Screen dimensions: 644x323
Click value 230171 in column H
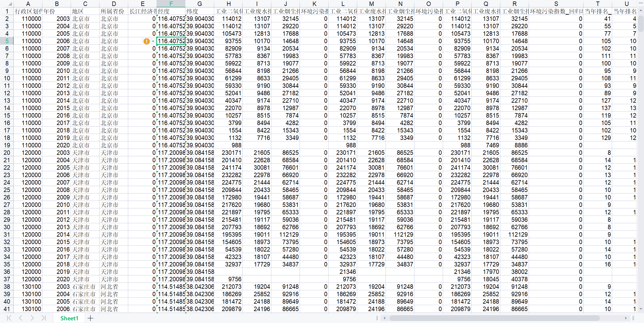[x=228, y=153]
